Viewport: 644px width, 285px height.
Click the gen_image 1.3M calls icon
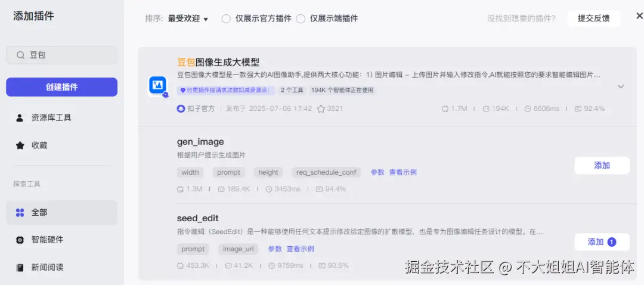coord(180,190)
